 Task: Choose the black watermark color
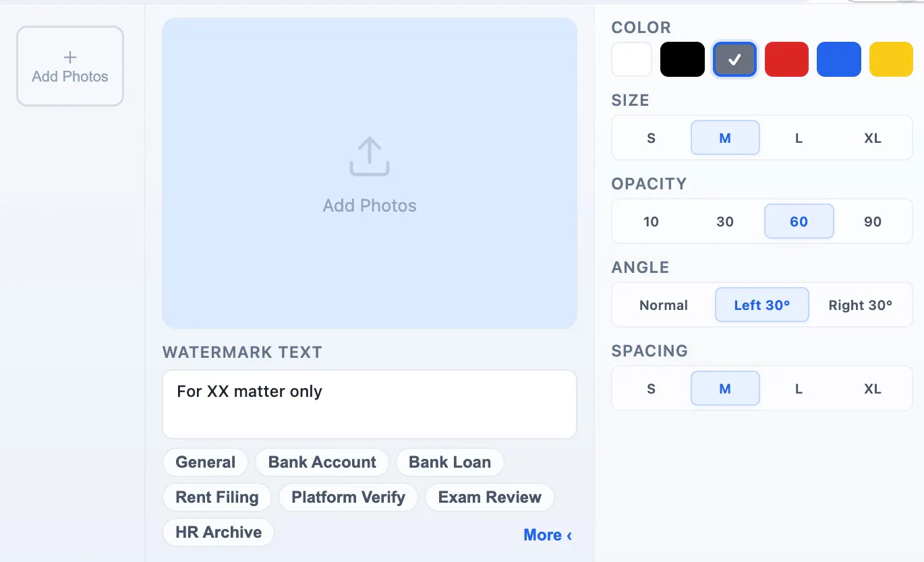[683, 59]
